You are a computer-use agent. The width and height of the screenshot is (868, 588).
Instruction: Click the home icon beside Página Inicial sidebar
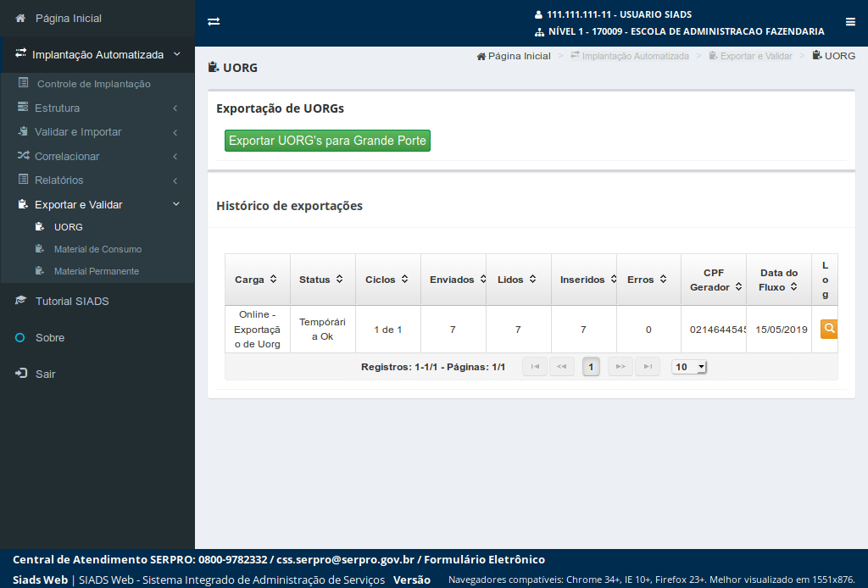click(x=20, y=19)
